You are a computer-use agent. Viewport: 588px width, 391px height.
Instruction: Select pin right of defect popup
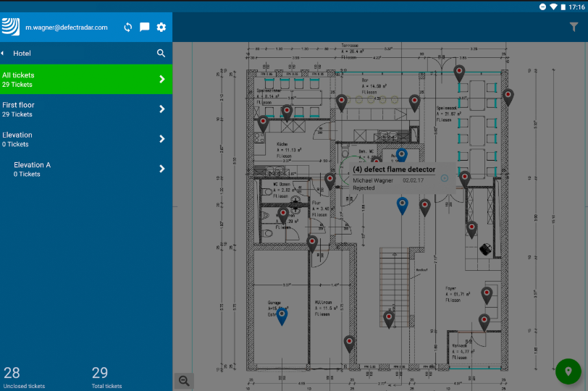point(465,179)
